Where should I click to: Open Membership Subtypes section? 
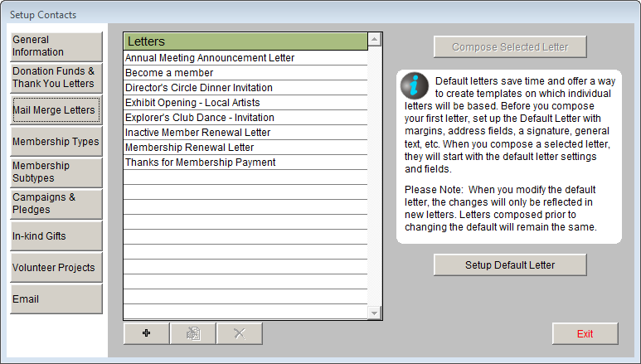[x=56, y=172]
